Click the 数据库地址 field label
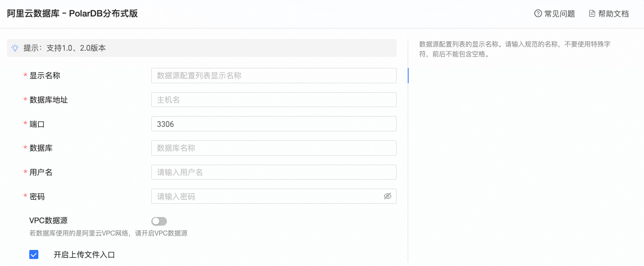Screen dimensions: 644x266 coord(49,100)
